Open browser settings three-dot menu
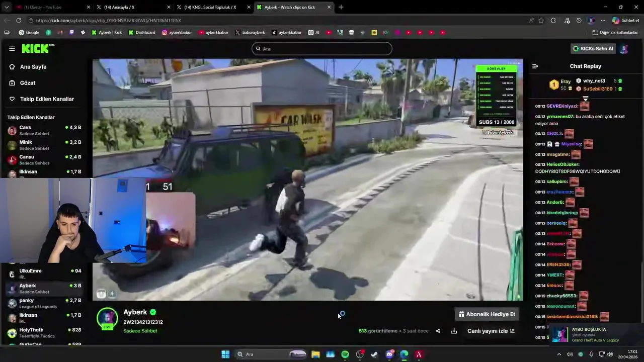Viewport: 644px width, 362px height. [x=603, y=20]
